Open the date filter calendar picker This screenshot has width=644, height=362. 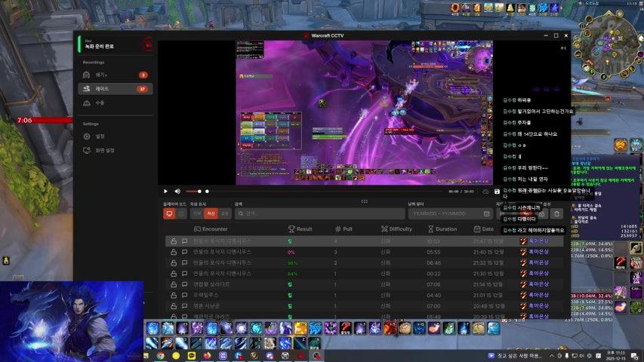(x=486, y=214)
